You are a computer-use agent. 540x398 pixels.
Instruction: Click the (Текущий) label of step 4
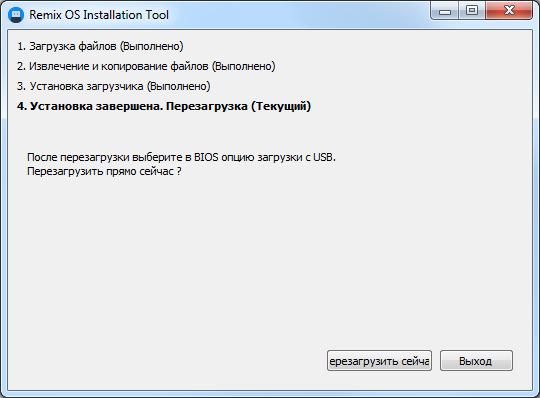pos(281,106)
